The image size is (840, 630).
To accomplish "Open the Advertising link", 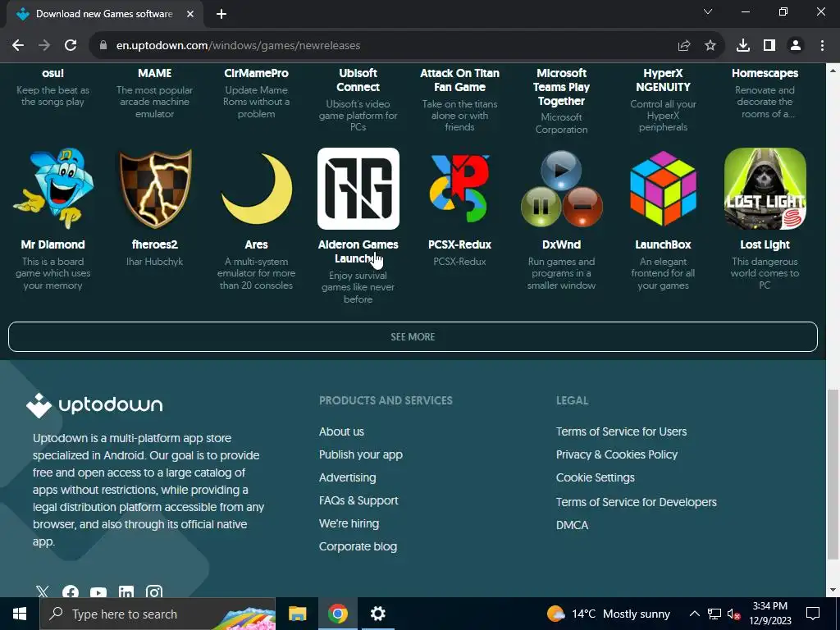I will click(x=347, y=478).
